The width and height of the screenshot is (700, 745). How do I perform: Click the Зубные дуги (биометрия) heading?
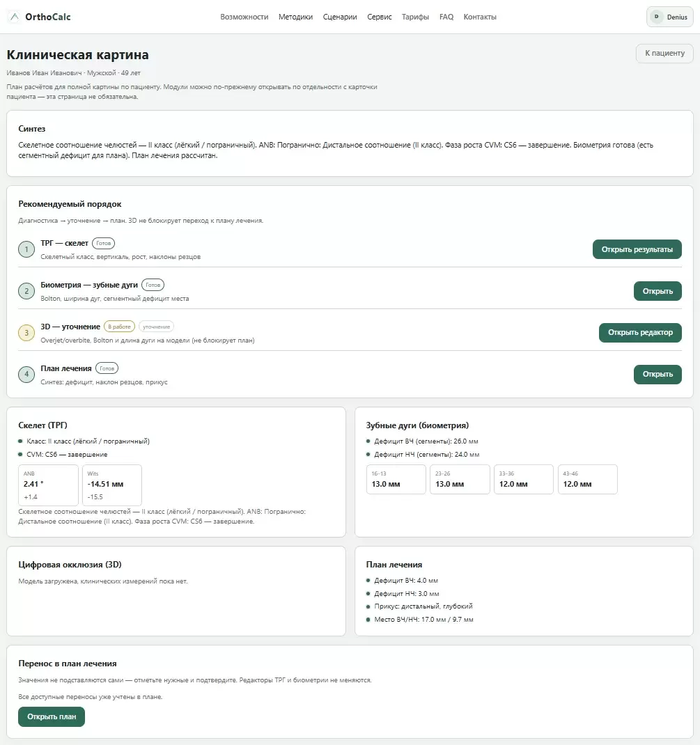(x=417, y=425)
